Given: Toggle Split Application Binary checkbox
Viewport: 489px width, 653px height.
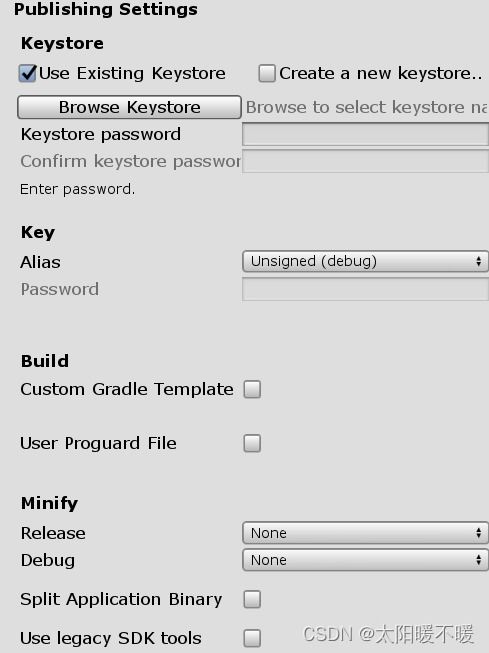Looking at the screenshot, I should pyautogui.click(x=252, y=599).
